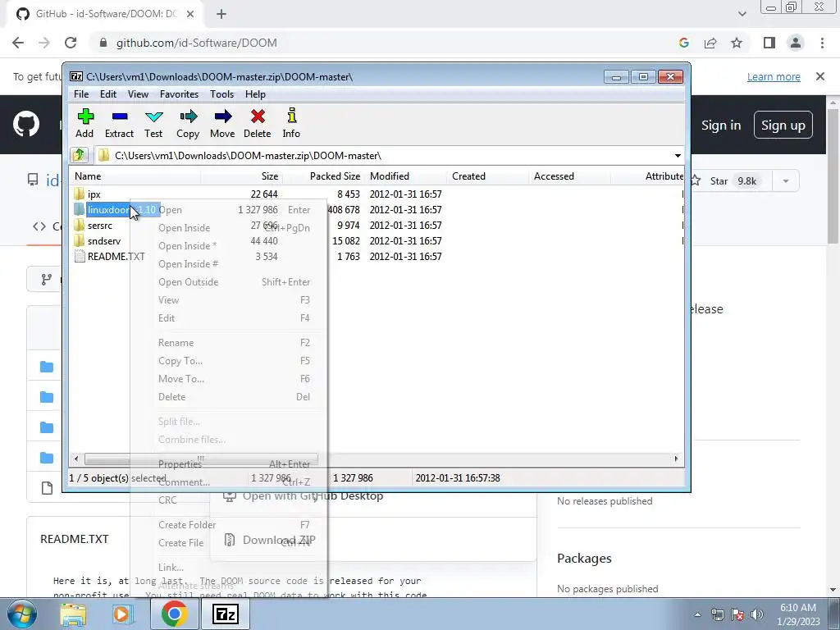The width and height of the screenshot is (840, 630).
Task: Switch to Chrome in the taskbar
Action: coord(174,614)
